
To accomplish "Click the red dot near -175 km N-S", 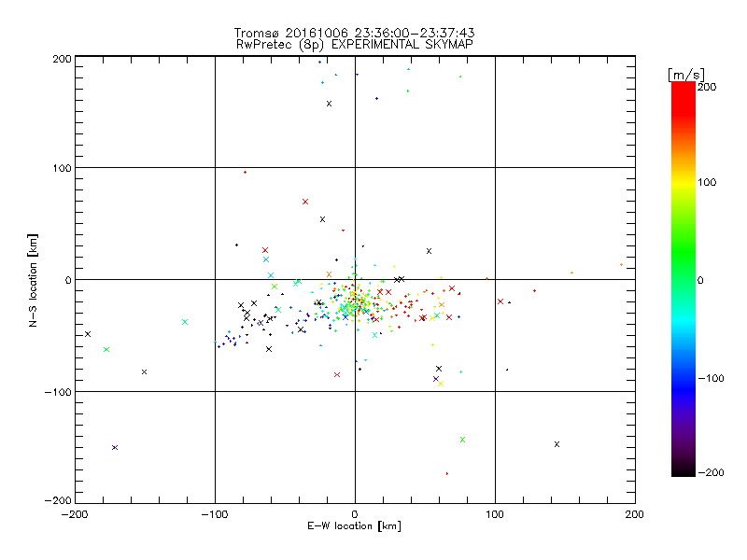I will coord(447,473).
